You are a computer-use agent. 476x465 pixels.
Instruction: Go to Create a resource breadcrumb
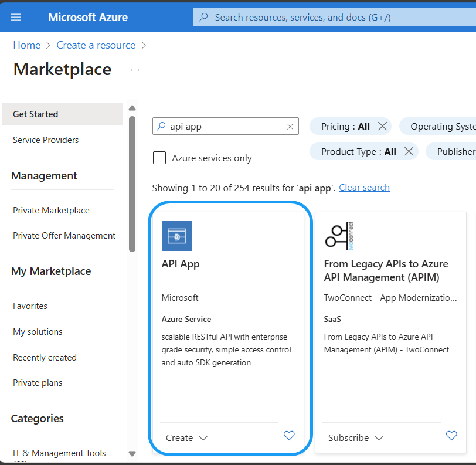pyautogui.click(x=96, y=45)
